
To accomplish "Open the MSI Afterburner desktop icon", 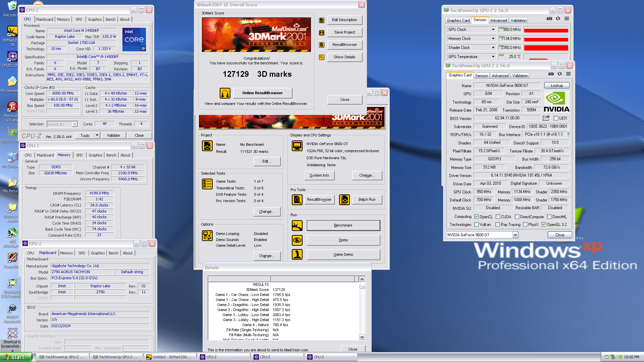I will pyautogui.click(x=12, y=238).
